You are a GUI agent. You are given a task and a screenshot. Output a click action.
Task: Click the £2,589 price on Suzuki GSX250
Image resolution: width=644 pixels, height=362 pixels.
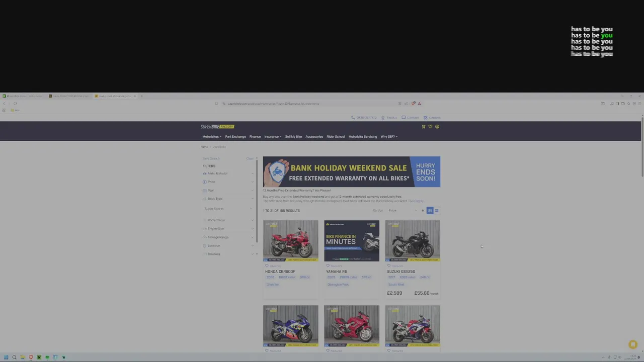pyautogui.click(x=394, y=293)
